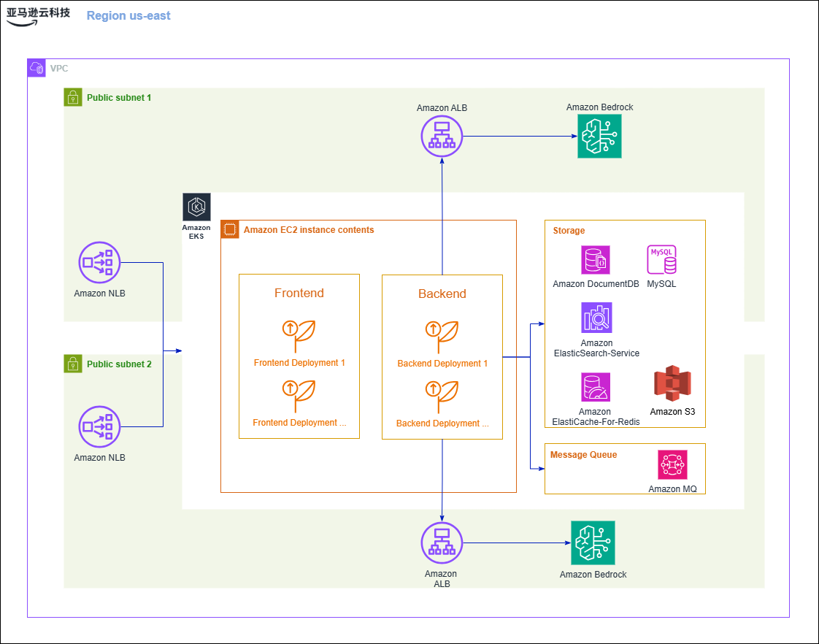This screenshot has width=819, height=644.
Task: Select the 'Amazon ALB' label in Public subnet 1
Action: 442,108
